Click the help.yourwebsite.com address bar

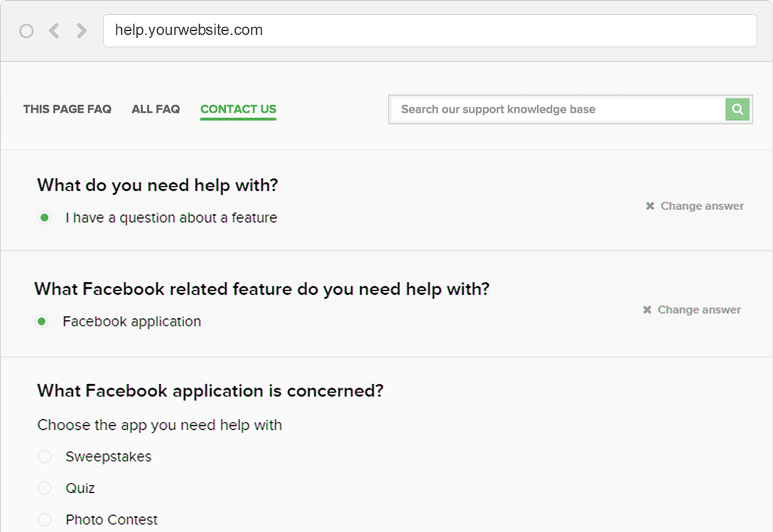(430, 30)
